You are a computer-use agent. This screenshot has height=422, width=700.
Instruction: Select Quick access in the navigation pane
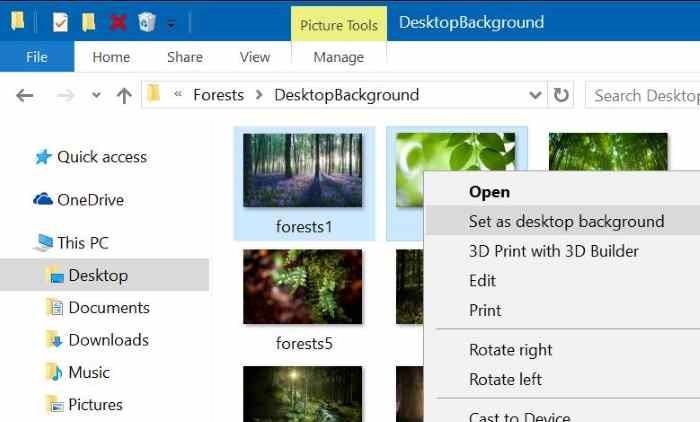coord(102,157)
